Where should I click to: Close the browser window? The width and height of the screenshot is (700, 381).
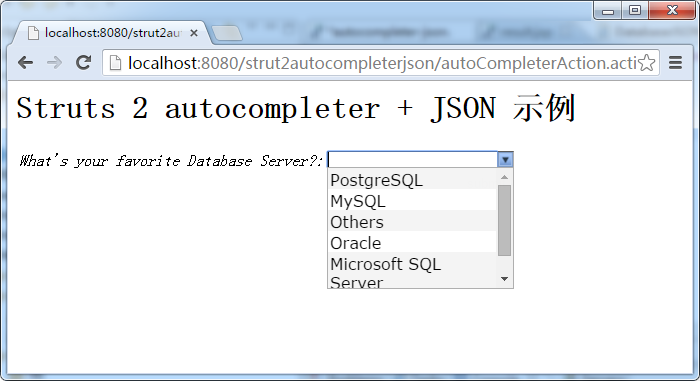coord(672,10)
